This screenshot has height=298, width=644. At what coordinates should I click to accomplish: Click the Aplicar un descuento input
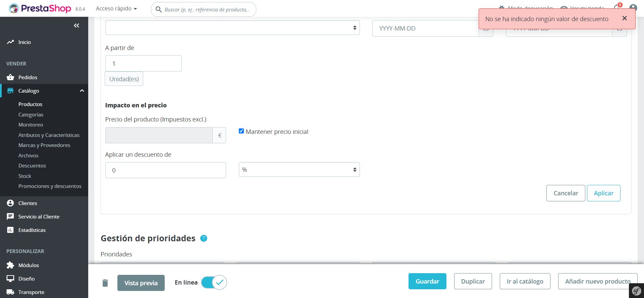pyautogui.click(x=165, y=170)
